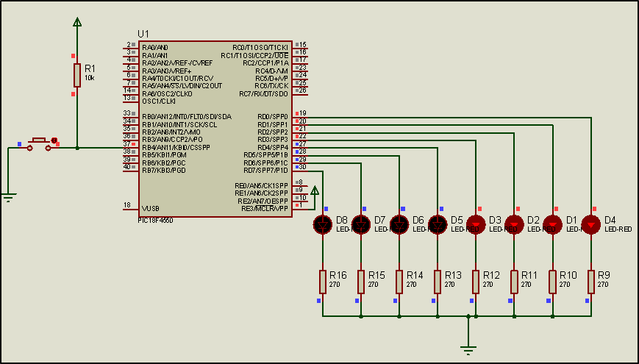Click the power arrow at the MCLR pin
The width and height of the screenshot is (639, 364).
[315, 193]
